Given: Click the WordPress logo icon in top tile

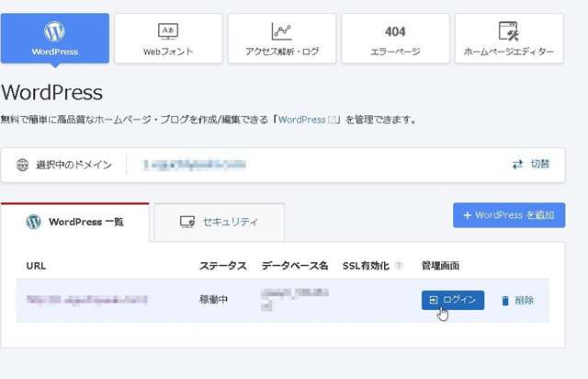Looking at the screenshot, I should pos(54,32).
